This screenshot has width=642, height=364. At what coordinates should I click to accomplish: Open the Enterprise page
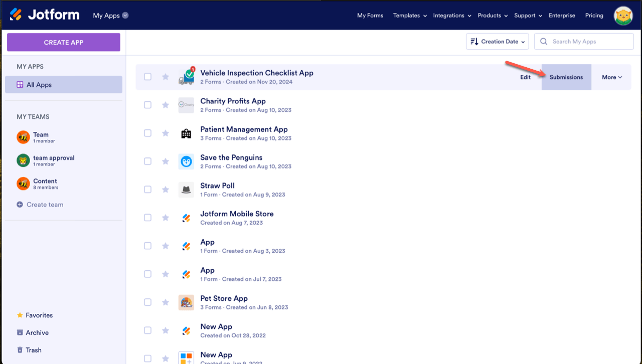(x=562, y=16)
